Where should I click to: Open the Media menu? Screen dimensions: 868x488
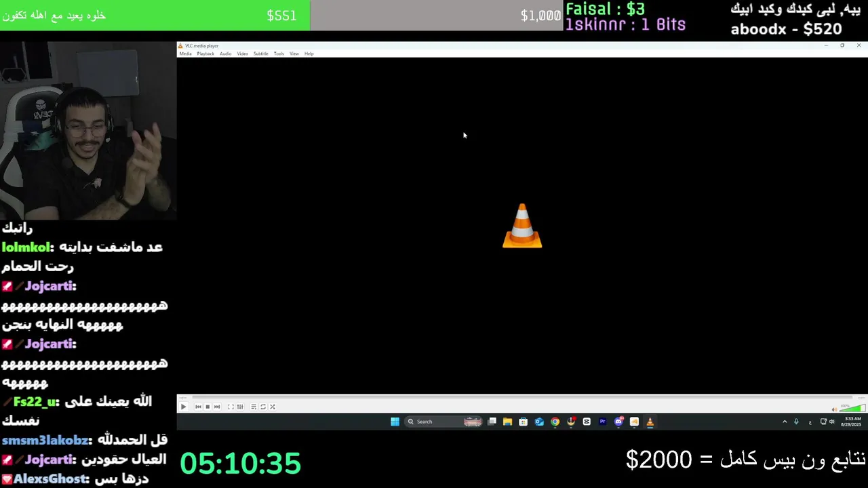[185, 54]
